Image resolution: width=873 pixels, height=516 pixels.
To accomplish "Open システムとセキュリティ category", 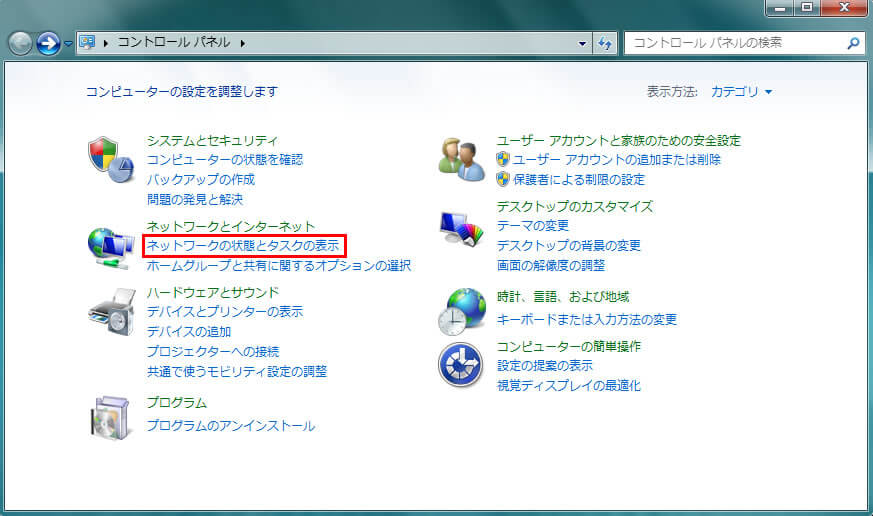I will click(x=212, y=140).
